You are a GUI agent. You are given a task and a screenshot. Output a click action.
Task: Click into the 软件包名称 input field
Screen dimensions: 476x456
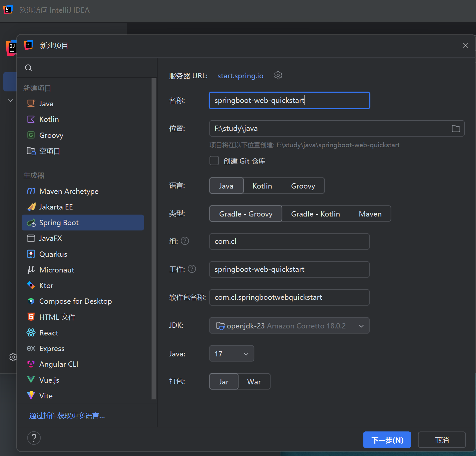tap(289, 297)
